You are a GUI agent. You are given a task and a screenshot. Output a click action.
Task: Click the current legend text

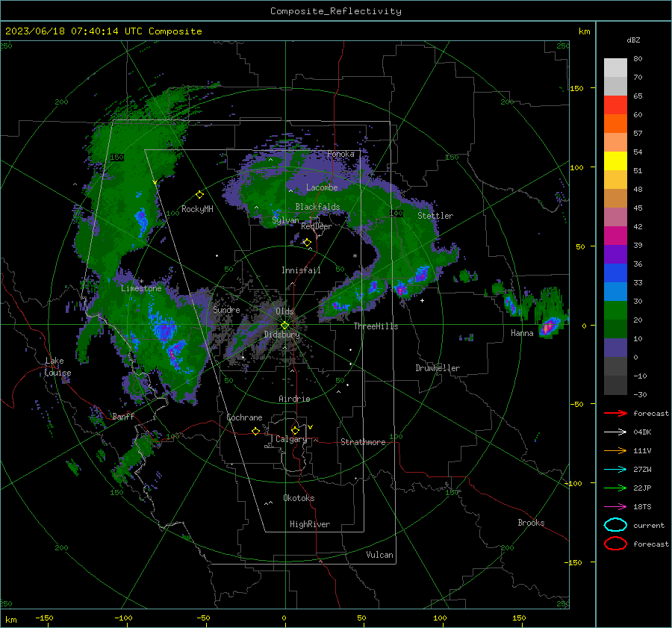[648, 525]
